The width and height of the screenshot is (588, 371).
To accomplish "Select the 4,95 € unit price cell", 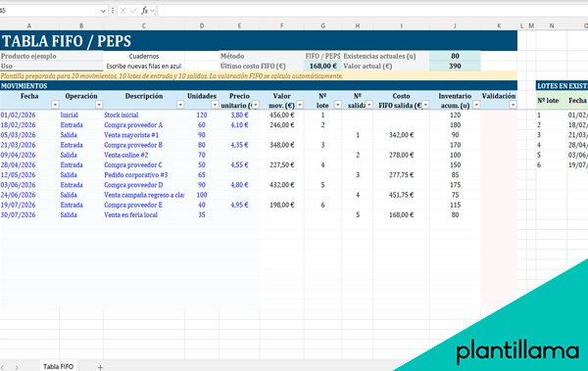I will [x=239, y=205].
